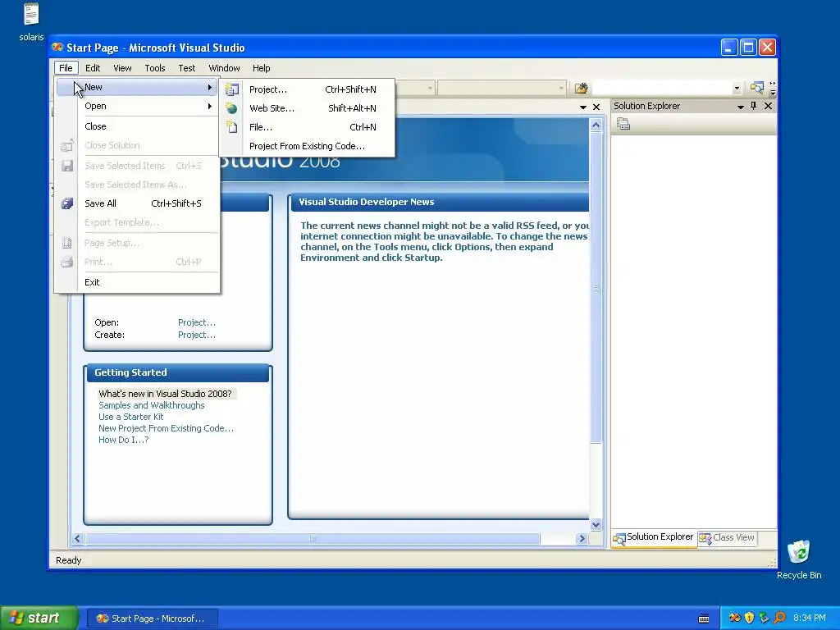
Task: Click the Web Site globe icon
Action: [231, 108]
